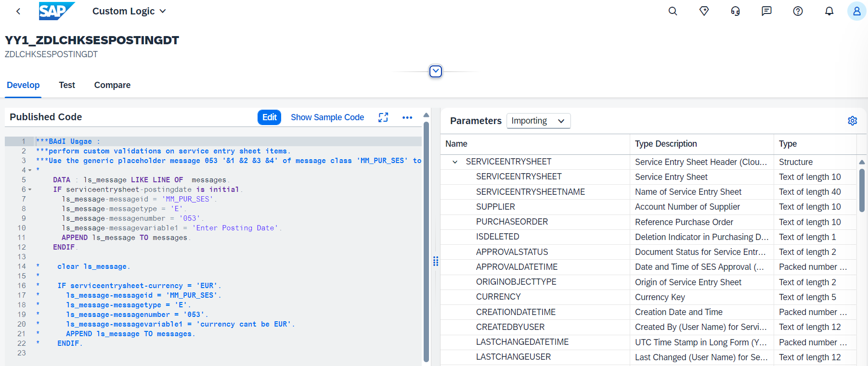
Task: Click code line 1 '***BAdI Usgae'
Action: pos(68,141)
